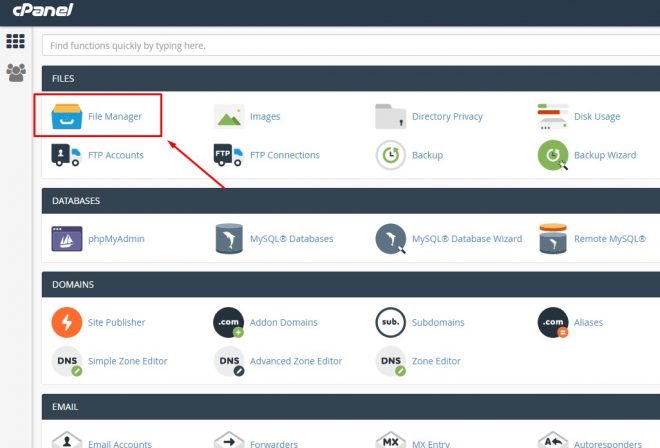Open the grid Home icon in sidebar

[x=16, y=41]
